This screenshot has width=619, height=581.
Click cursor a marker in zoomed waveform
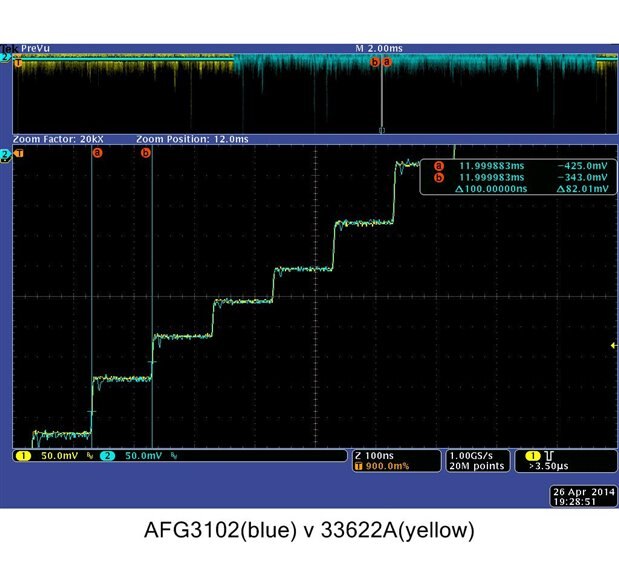pyautogui.click(x=98, y=152)
